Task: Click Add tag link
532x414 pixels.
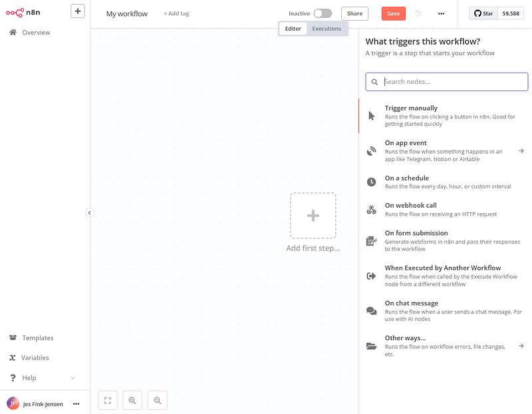Action: [x=176, y=13]
